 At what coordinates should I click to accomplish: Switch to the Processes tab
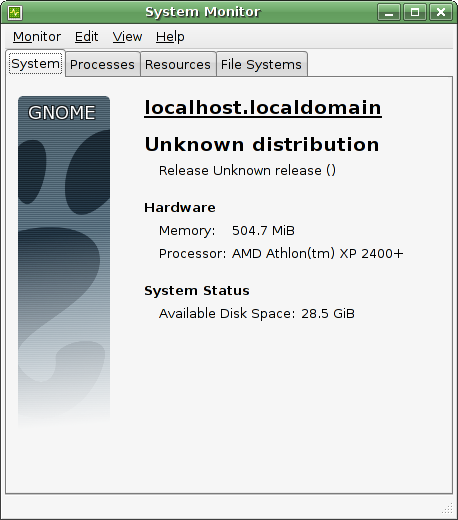pos(102,64)
